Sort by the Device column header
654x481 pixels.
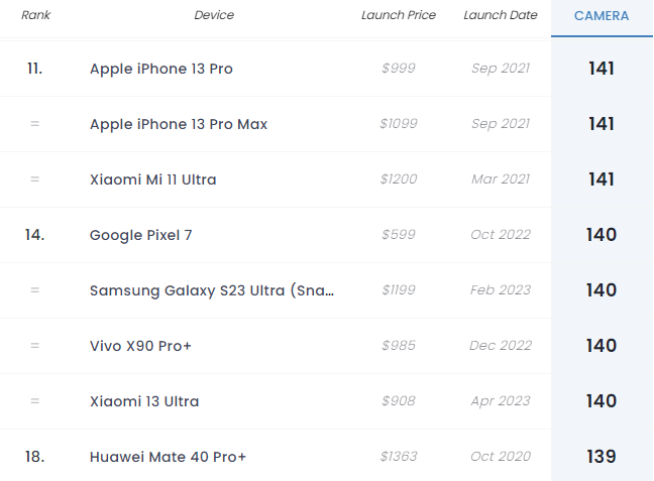(x=214, y=16)
